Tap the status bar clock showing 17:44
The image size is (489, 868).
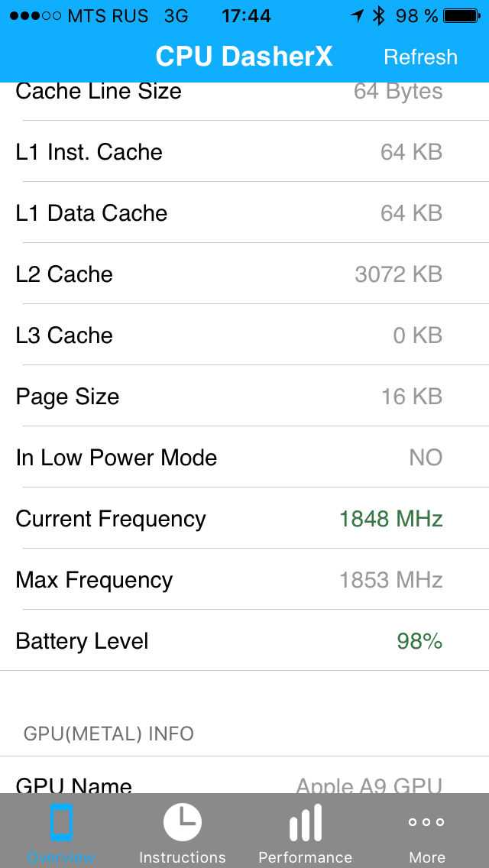point(246,16)
